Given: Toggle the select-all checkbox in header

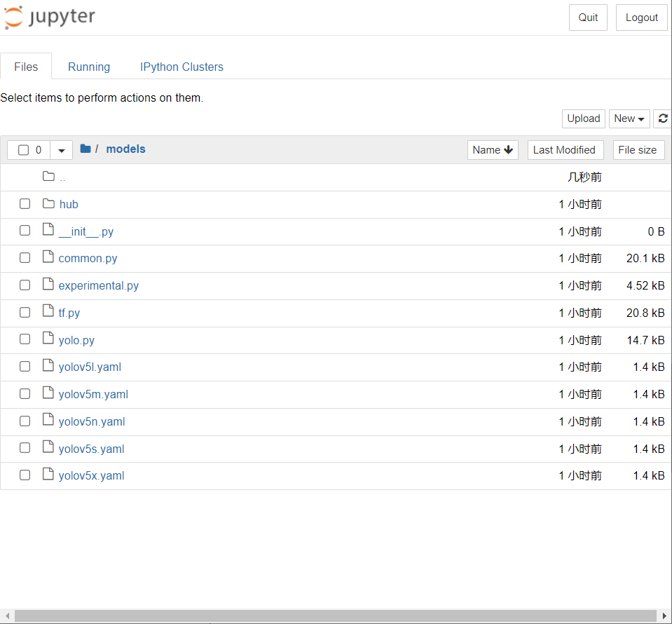Looking at the screenshot, I should pos(24,150).
